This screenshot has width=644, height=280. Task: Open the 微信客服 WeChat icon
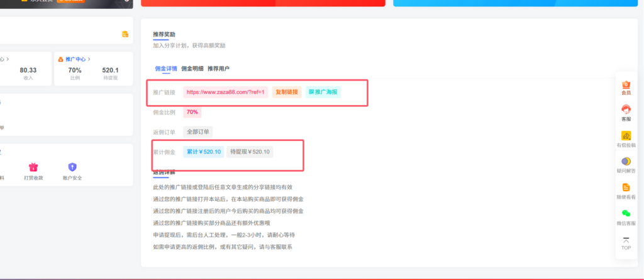coord(626,213)
